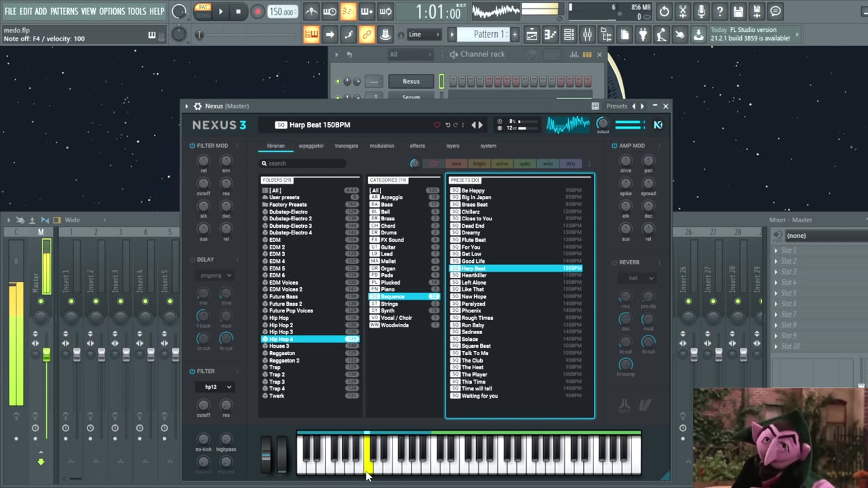Filter presets by favorites heart

coord(434,163)
